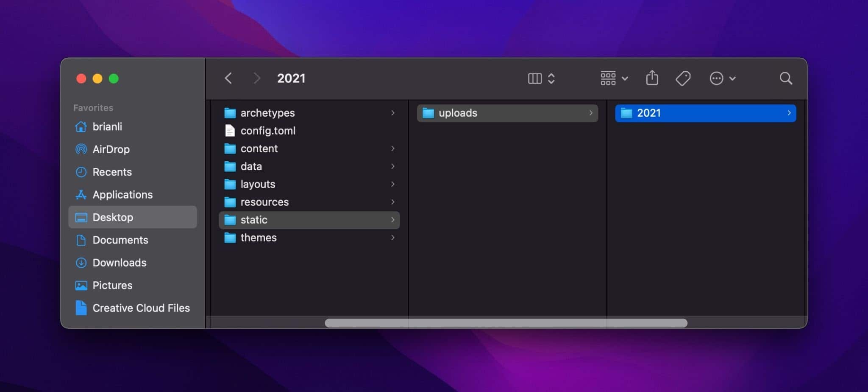Click the column view icon
Image resolution: width=868 pixels, height=392 pixels.
535,78
